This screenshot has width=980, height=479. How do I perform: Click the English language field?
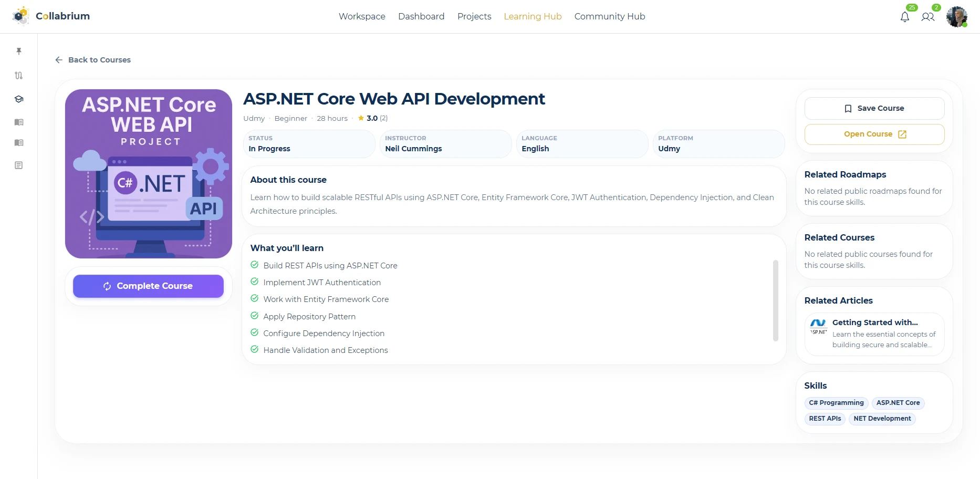click(x=582, y=143)
